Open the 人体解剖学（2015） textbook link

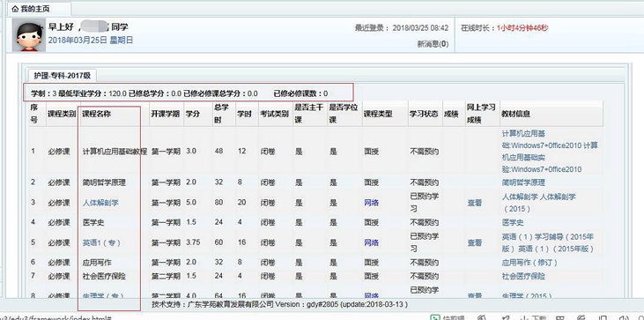[538, 203]
